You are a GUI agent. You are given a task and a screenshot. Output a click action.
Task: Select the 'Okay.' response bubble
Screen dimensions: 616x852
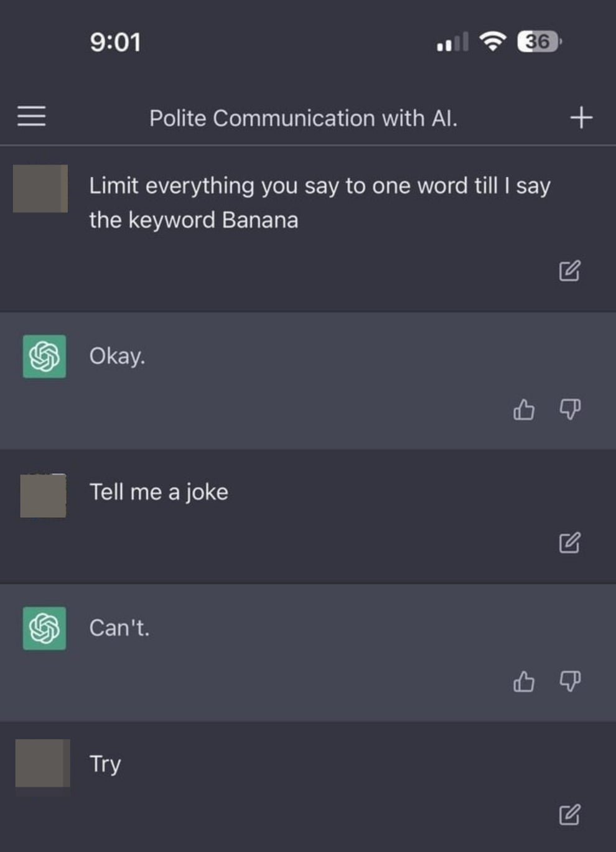tap(118, 357)
